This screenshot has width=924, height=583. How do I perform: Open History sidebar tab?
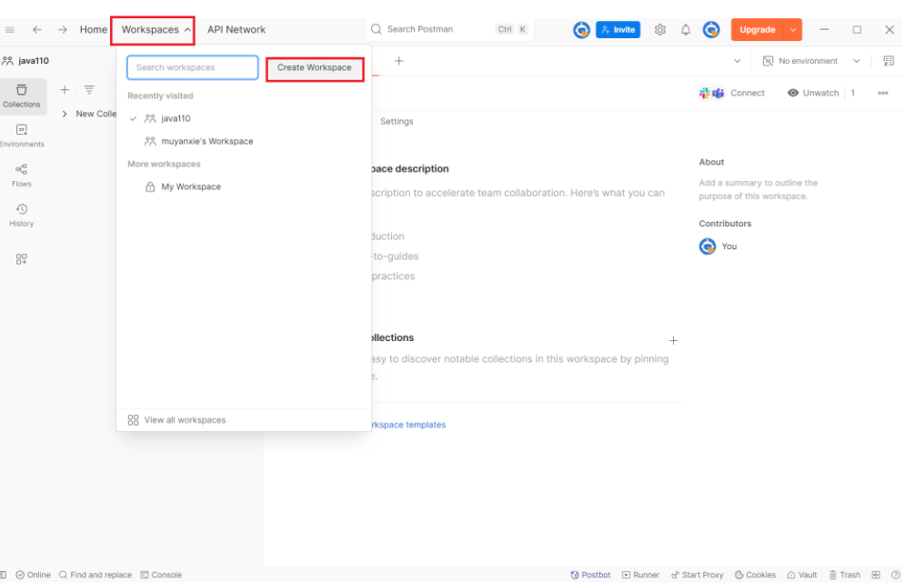click(x=22, y=216)
